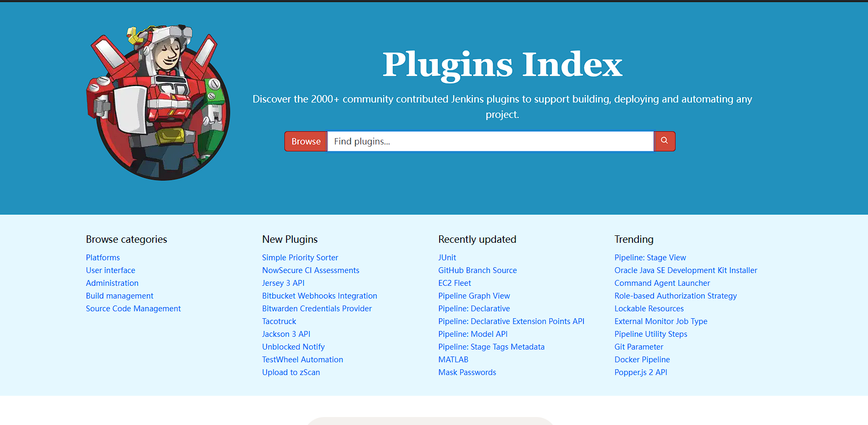868x425 pixels.
Task: Open the Source Code Management category
Action: (x=133, y=309)
